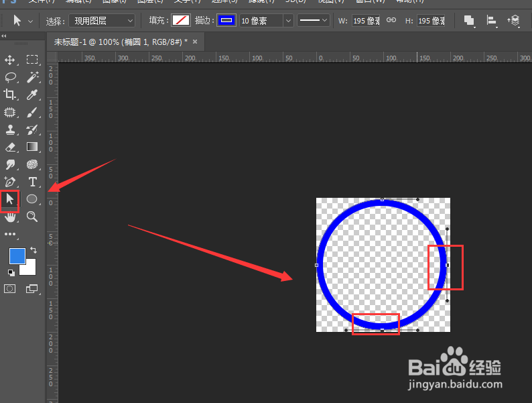
Task: Open the path arrangement options
Action: point(514,21)
